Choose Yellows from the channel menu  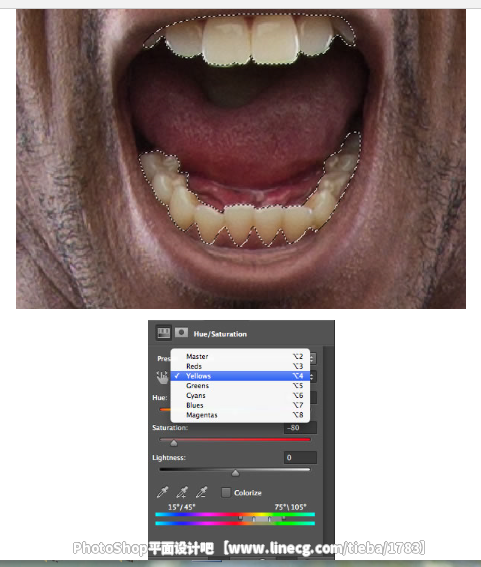tap(240, 376)
